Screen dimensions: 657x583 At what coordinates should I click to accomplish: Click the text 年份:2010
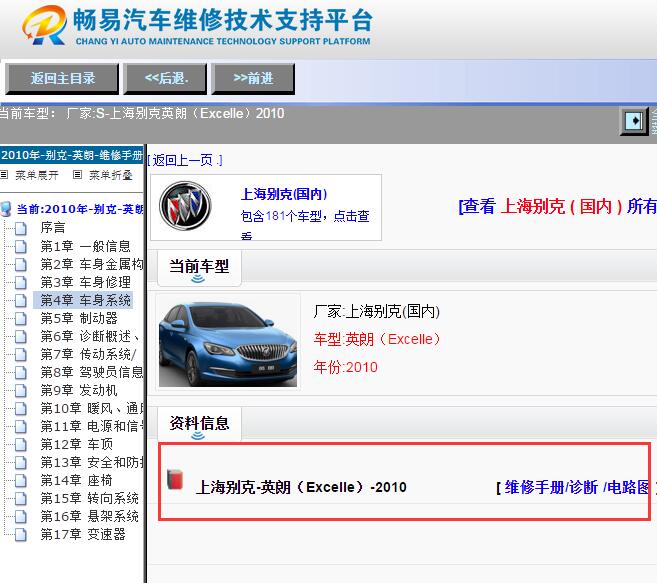(346, 367)
